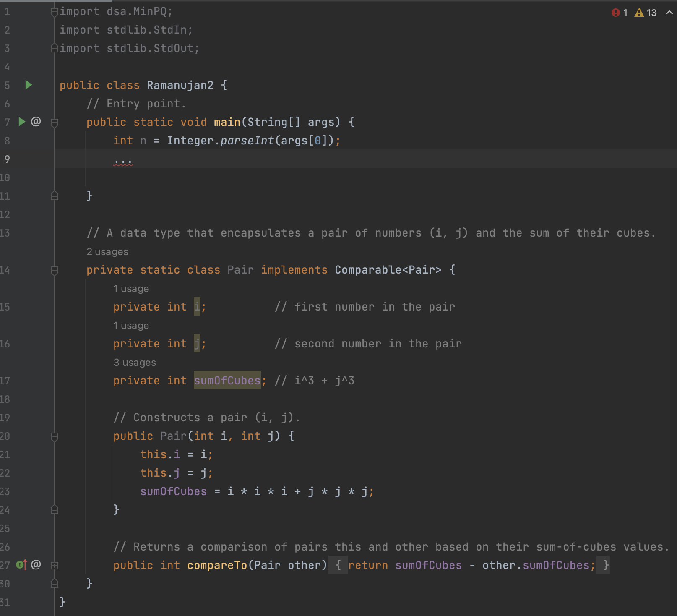
Task: Click the implements-method gutter icon beside compareTo
Action: click(21, 565)
